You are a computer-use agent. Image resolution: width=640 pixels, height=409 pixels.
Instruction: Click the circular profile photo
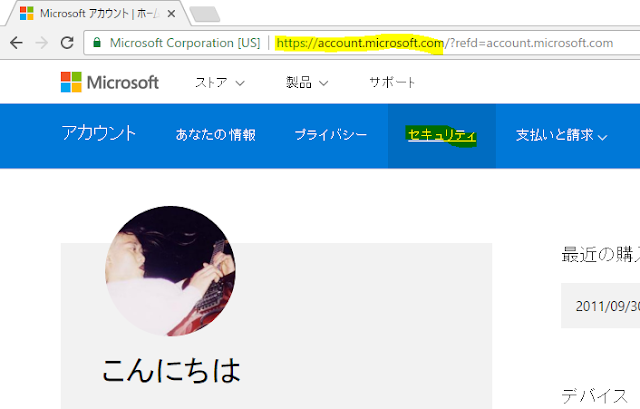(x=170, y=271)
